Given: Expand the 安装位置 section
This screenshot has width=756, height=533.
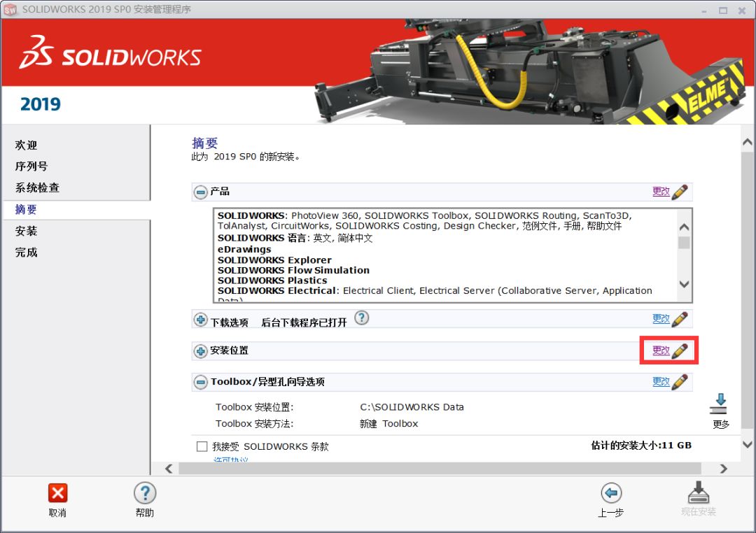Looking at the screenshot, I should coord(201,351).
